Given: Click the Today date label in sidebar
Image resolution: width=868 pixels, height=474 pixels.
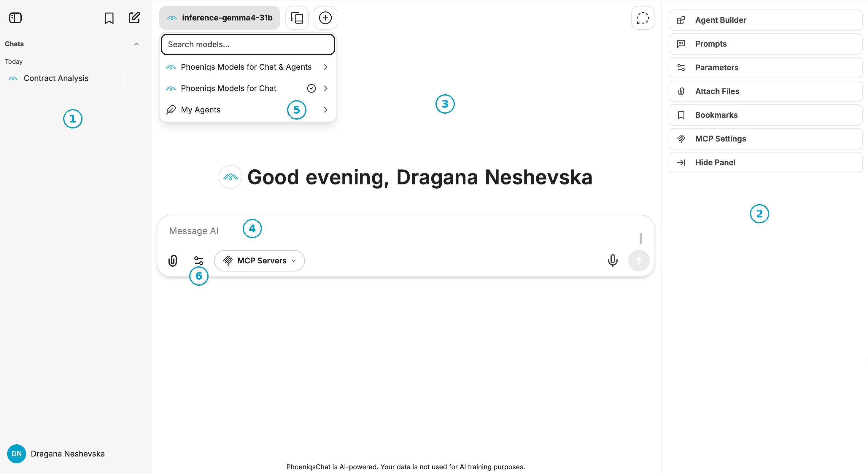Looking at the screenshot, I should 13,62.
